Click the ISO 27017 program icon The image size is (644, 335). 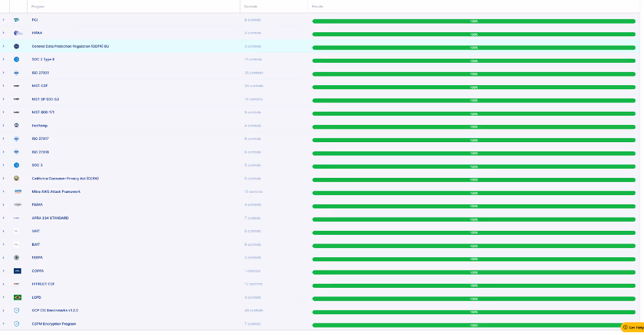tap(17, 139)
